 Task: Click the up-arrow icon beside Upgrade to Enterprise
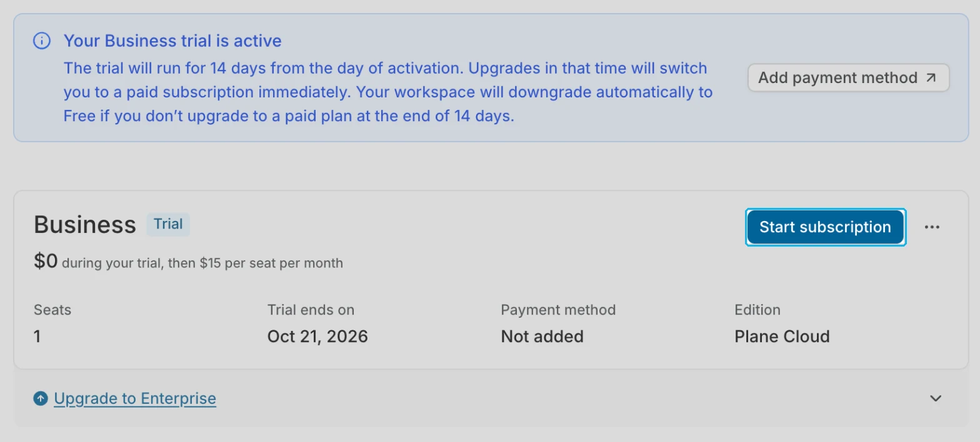(41, 398)
